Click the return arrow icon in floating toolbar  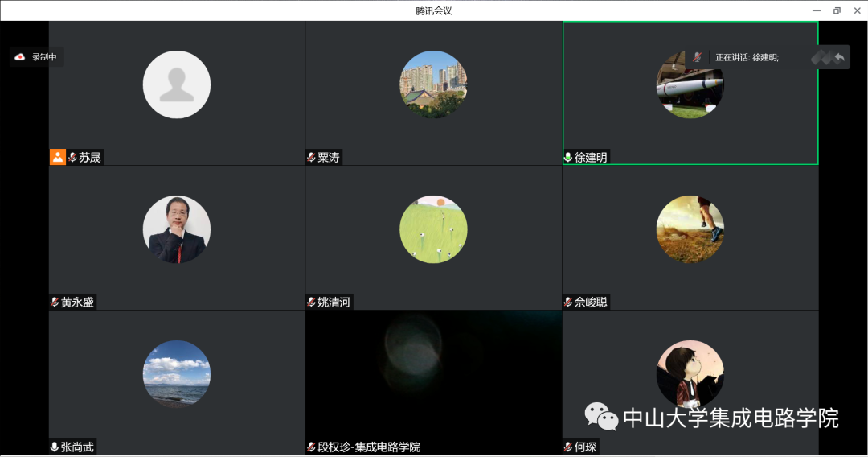click(x=839, y=57)
